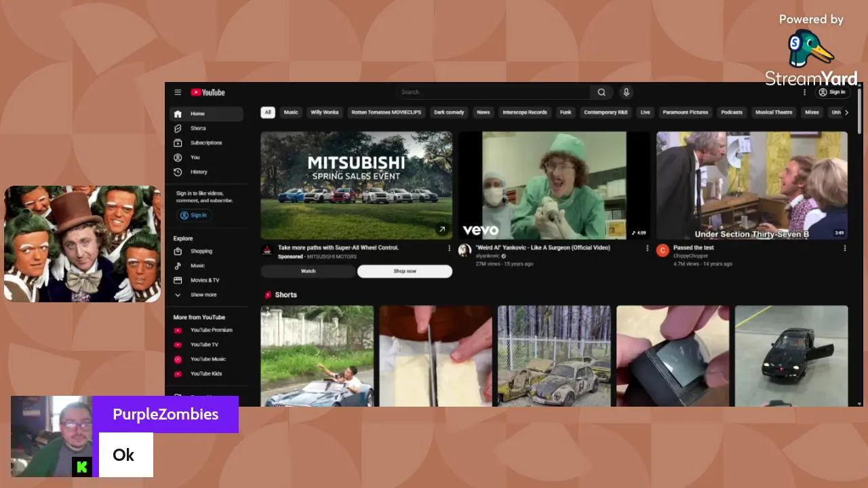
Task: Open the Like A Surgeon video title
Action: pyautogui.click(x=542, y=248)
